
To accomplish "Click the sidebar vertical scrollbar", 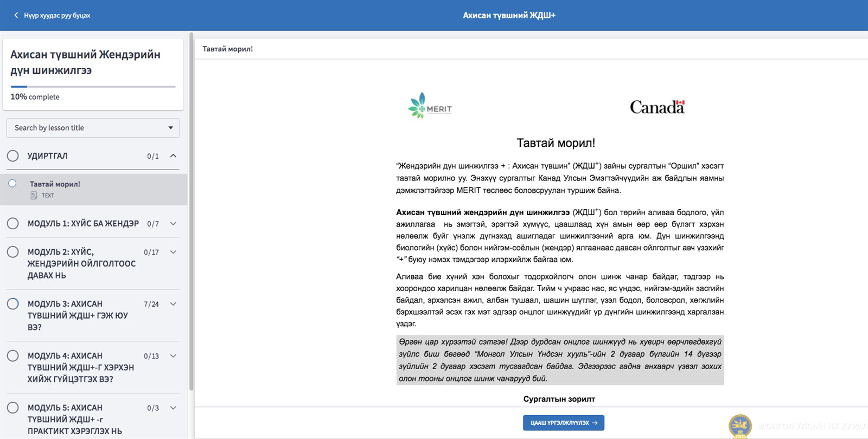I will point(191,211).
